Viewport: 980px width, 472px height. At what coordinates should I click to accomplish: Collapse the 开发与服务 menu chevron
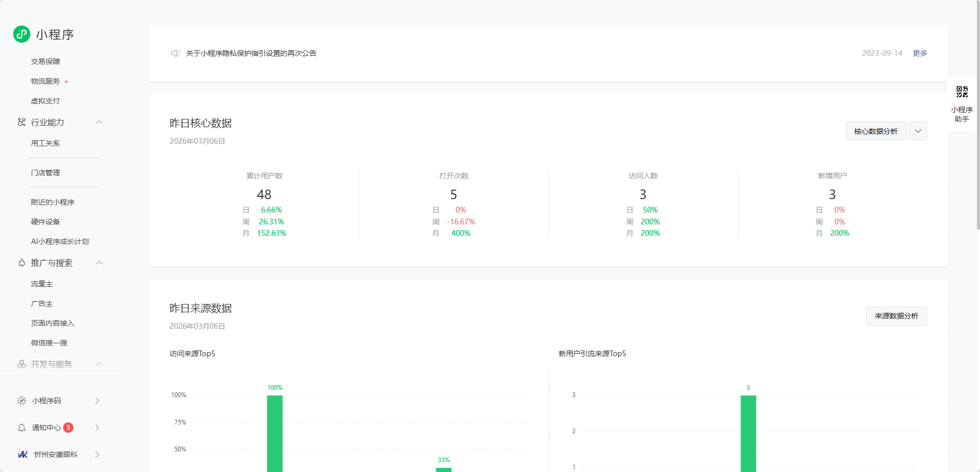click(x=99, y=364)
